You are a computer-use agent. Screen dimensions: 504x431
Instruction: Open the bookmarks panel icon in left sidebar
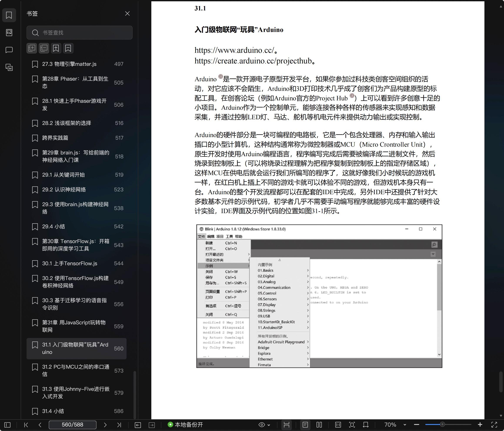point(9,15)
